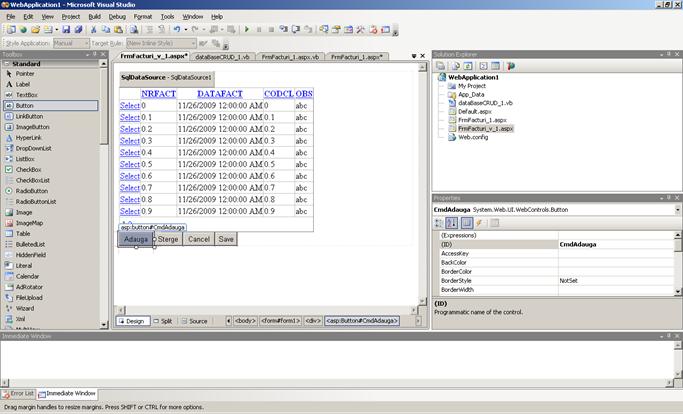The height and width of the screenshot is (414, 683).
Task: Switch to FrmFacturi_1.aspx.vb tab
Action: (x=291, y=57)
